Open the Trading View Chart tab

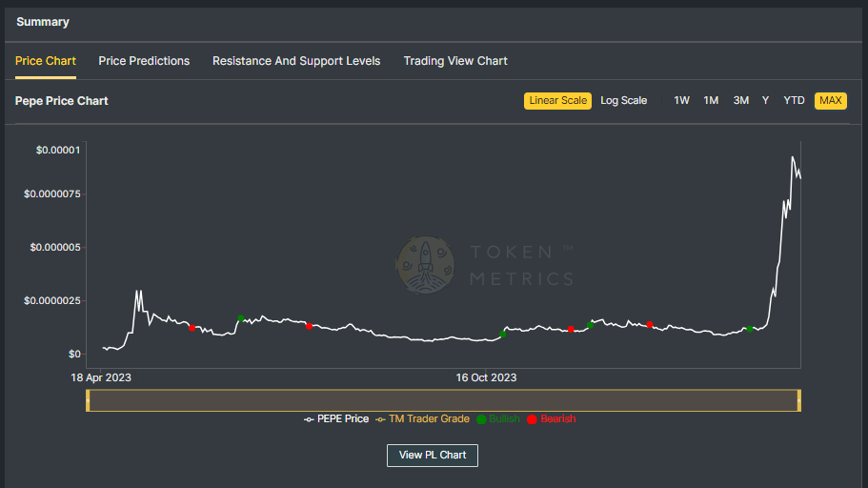coord(455,61)
